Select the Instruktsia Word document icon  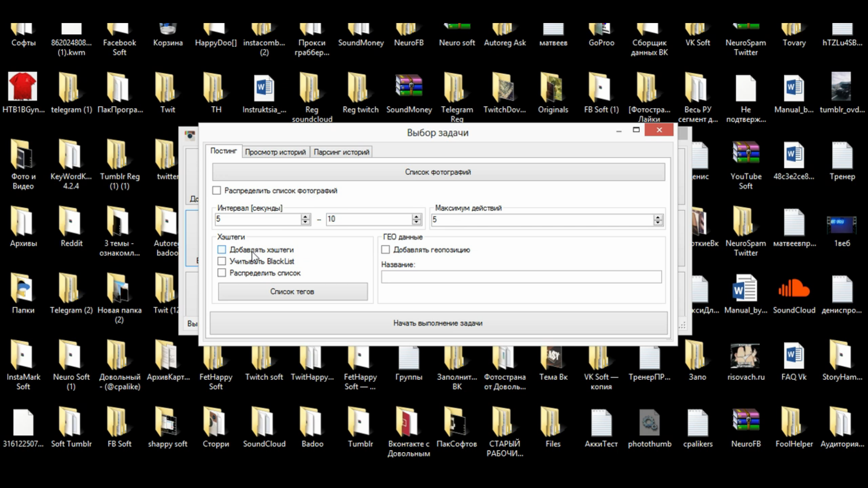click(264, 88)
